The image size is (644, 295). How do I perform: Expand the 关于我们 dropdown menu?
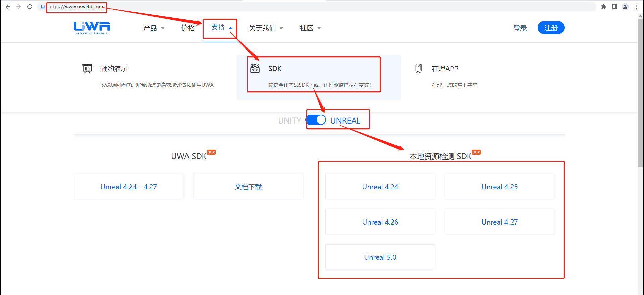(266, 28)
